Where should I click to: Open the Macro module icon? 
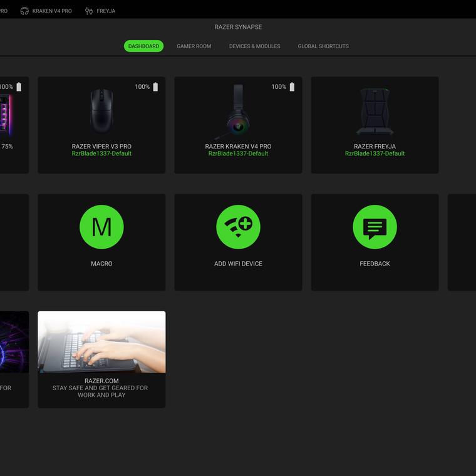(x=101, y=227)
